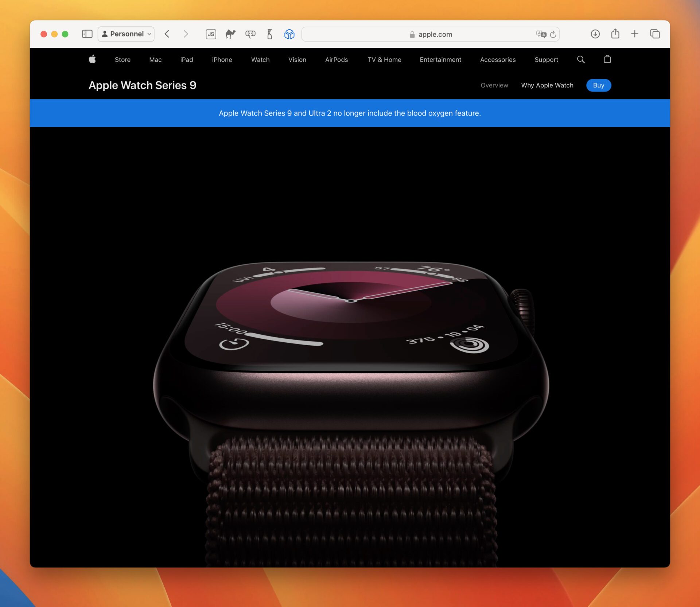The height and width of the screenshot is (607, 700).
Task: Click the blue Buy button
Action: point(599,85)
